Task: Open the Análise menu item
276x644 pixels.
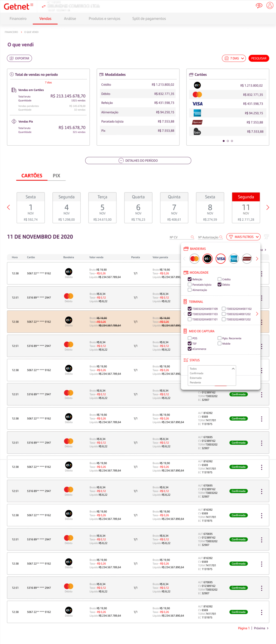Action: coord(70,19)
